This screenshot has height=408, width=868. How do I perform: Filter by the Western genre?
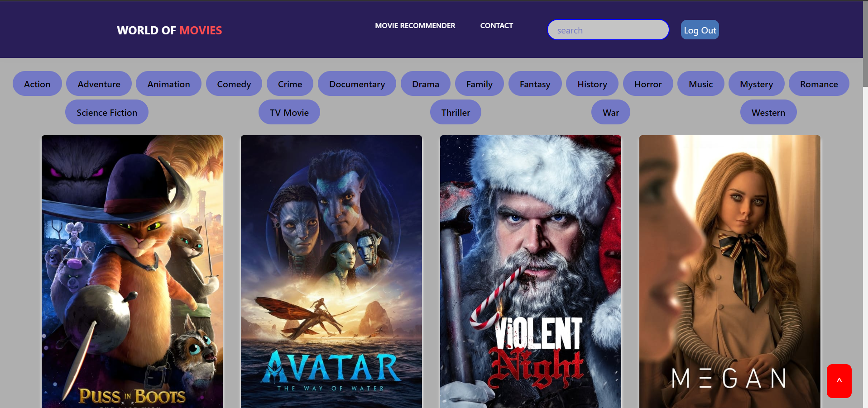768,112
